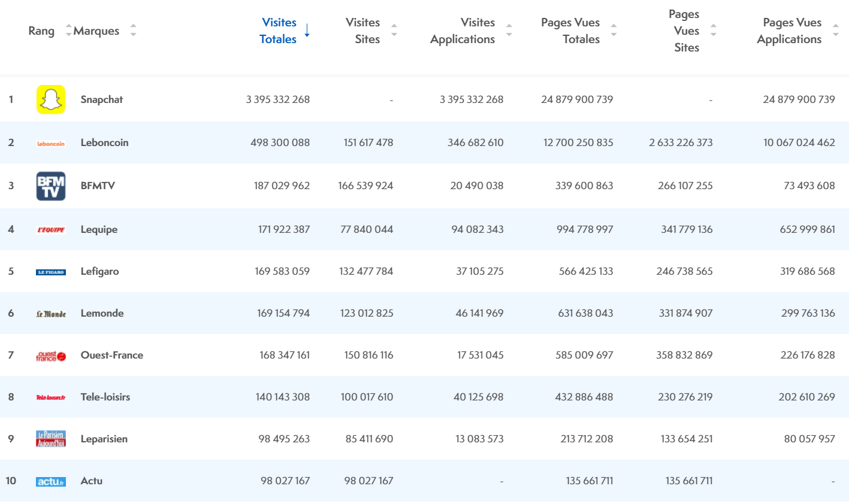Toggle the Visites Totales descending arrow

click(307, 30)
